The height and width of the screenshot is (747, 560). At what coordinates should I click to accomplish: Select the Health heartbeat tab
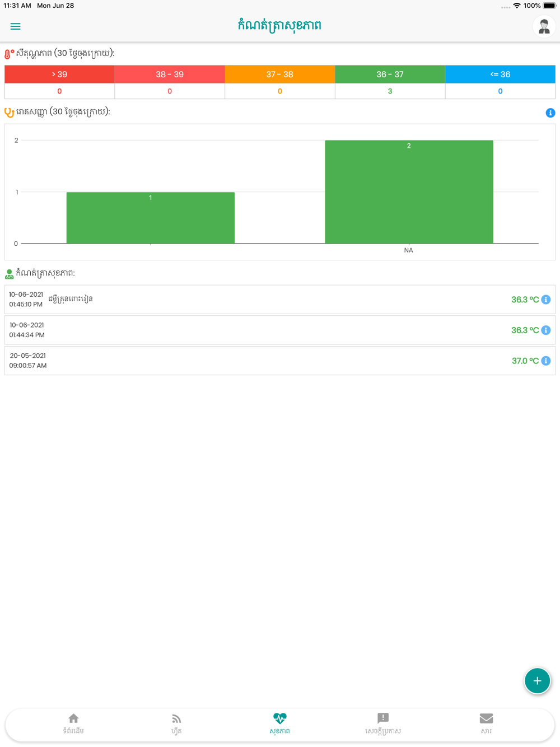click(279, 724)
